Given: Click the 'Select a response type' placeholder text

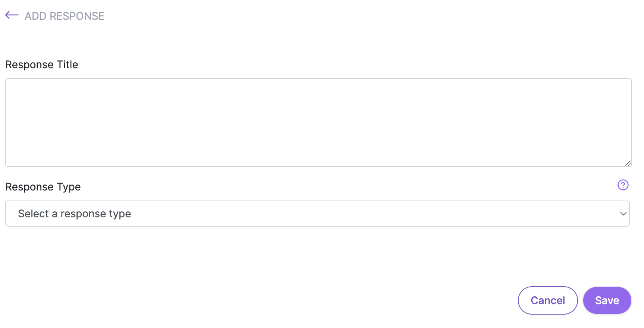Looking at the screenshot, I should click(x=75, y=214).
